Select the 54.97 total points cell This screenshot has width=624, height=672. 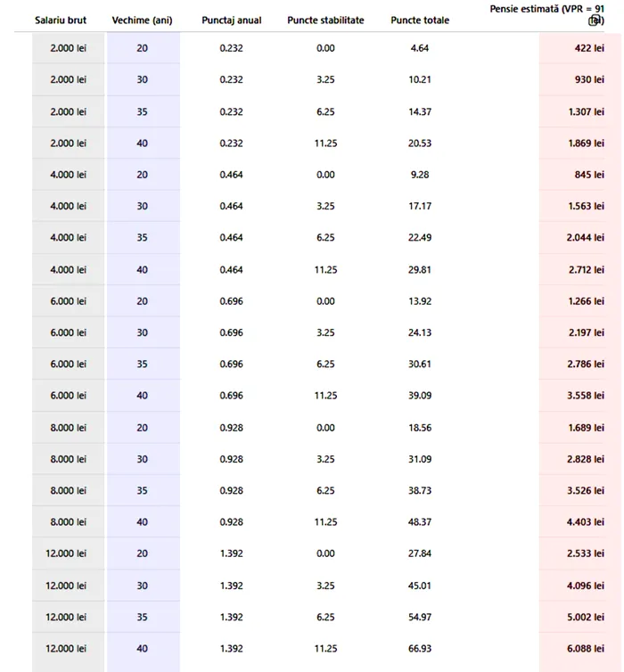pyautogui.click(x=420, y=618)
